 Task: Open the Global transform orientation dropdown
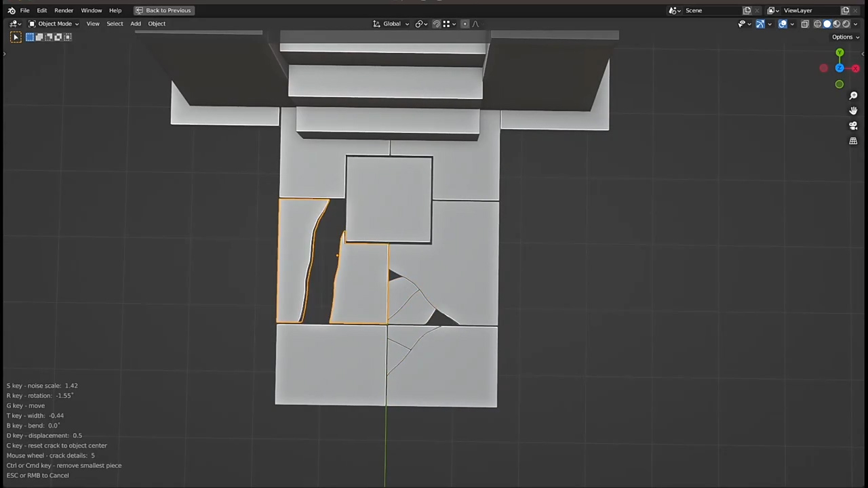[x=392, y=24]
